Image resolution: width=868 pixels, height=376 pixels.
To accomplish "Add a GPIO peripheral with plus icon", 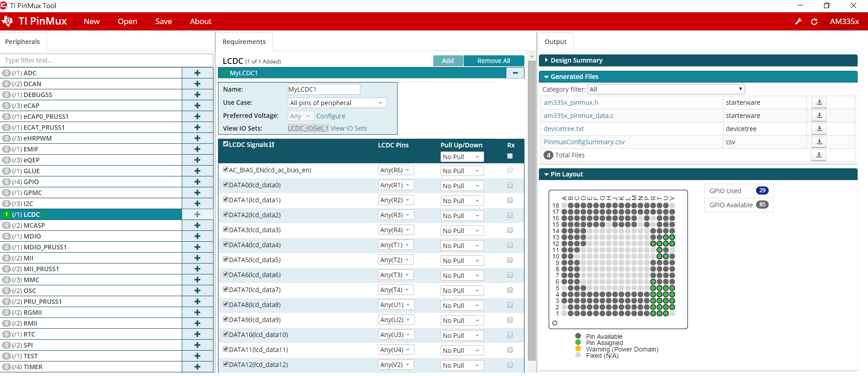I will click(197, 182).
